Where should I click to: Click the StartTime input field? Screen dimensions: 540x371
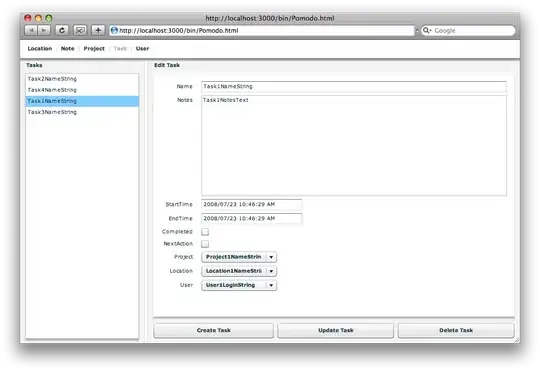point(251,204)
